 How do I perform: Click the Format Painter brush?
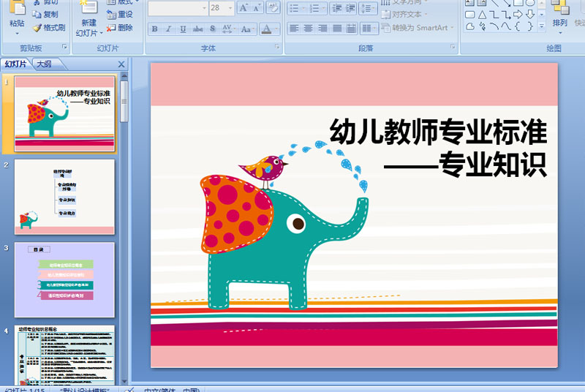pos(49,28)
